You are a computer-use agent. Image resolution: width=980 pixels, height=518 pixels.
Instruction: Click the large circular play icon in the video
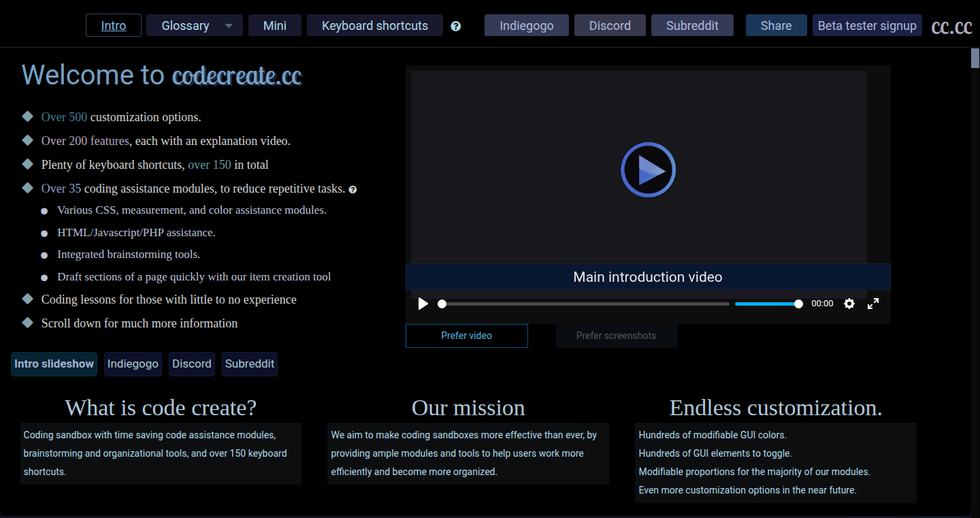(648, 170)
